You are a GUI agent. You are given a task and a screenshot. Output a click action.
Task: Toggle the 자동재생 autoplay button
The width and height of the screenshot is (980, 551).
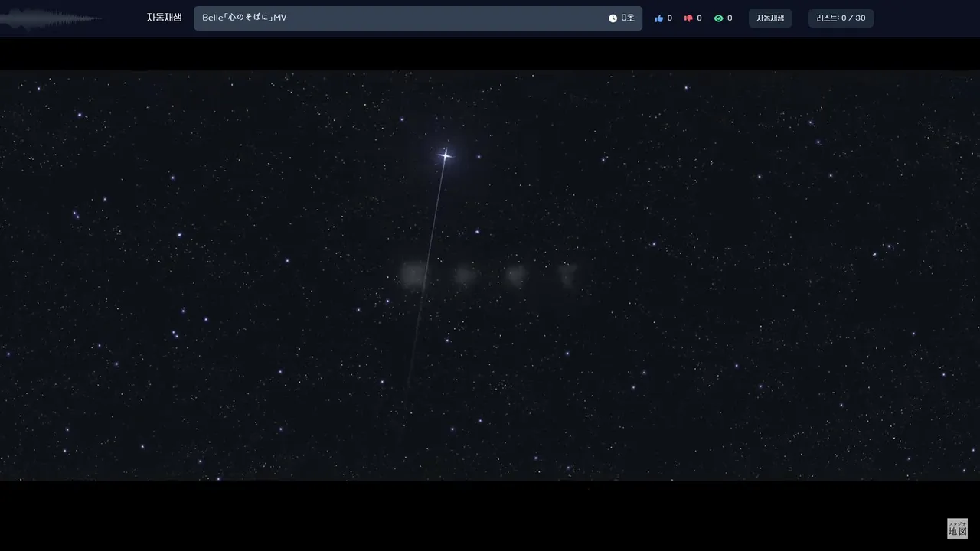770,18
